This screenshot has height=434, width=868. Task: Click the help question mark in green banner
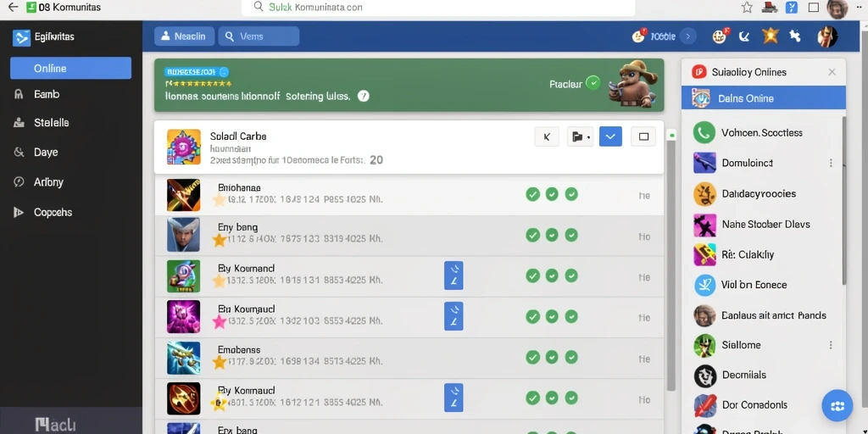363,96
